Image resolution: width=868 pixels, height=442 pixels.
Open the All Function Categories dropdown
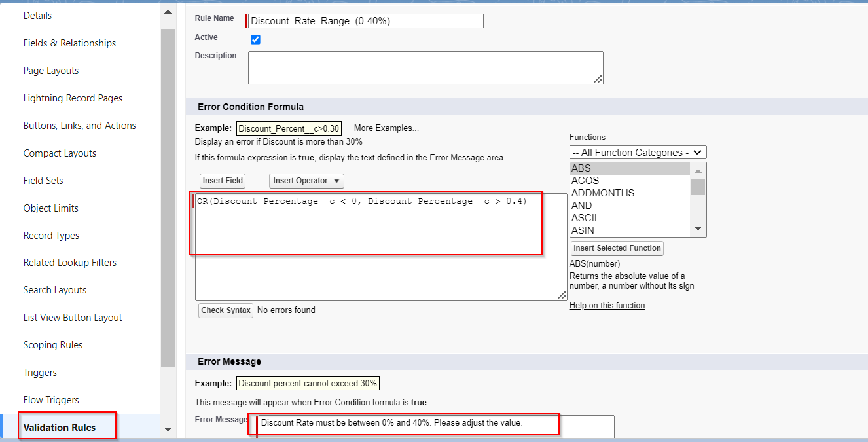[x=638, y=152]
